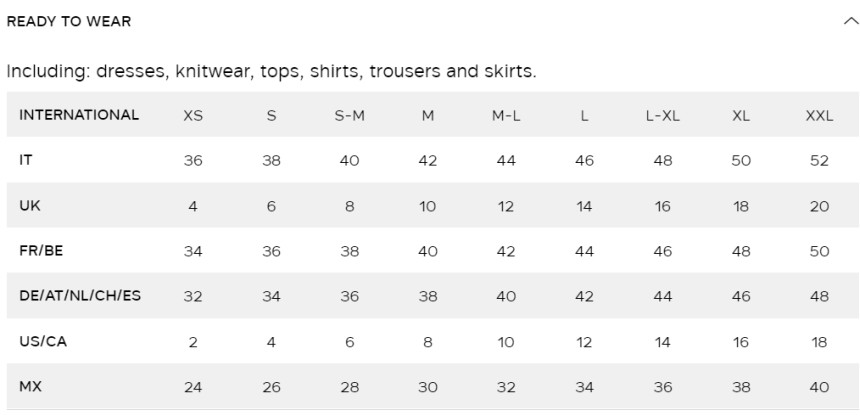860x416 pixels.
Task: Click the XS size column header
Action: (x=193, y=116)
